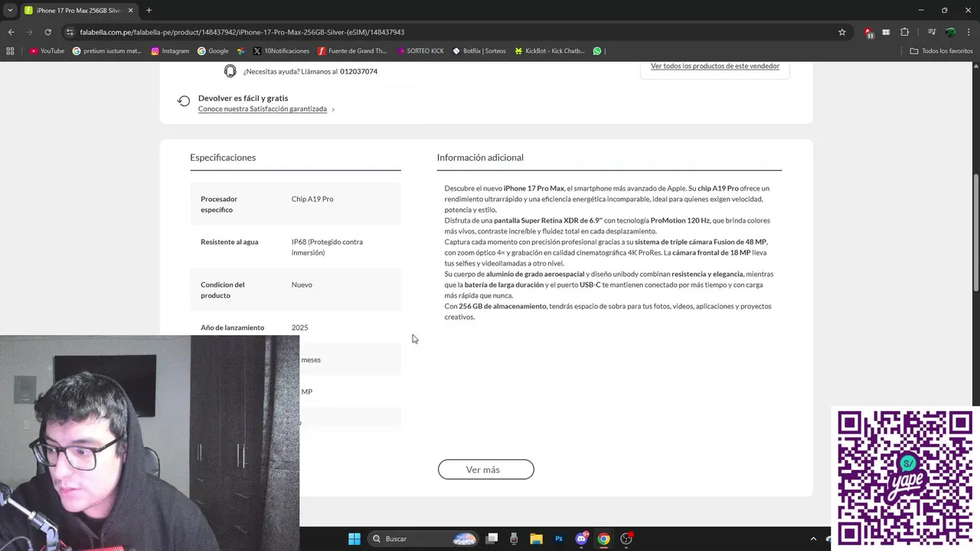980x551 pixels.
Task: Click the help phone number 012037074
Action: [358, 71]
